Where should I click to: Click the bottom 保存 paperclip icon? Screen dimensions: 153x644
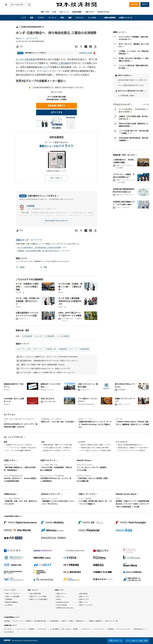click(17, 231)
